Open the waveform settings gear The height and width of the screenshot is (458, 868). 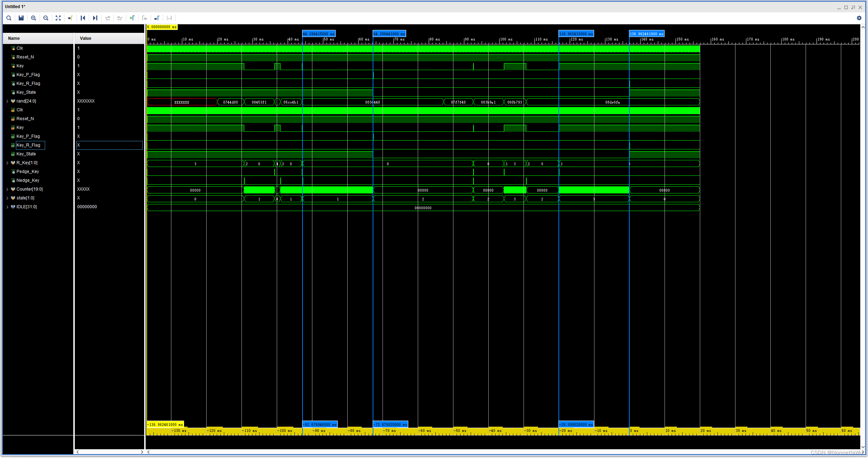tap(859, 18)
